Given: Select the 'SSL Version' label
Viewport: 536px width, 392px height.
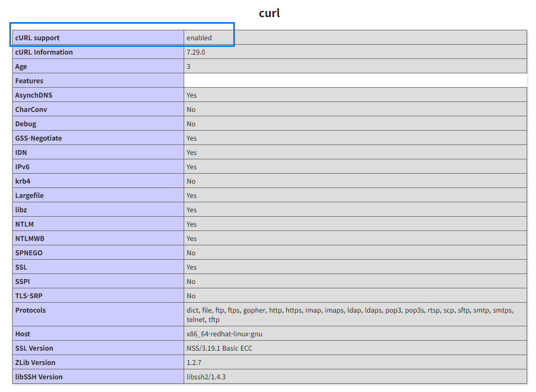Looking at the screenshot, I should click(x=34, y=348).
